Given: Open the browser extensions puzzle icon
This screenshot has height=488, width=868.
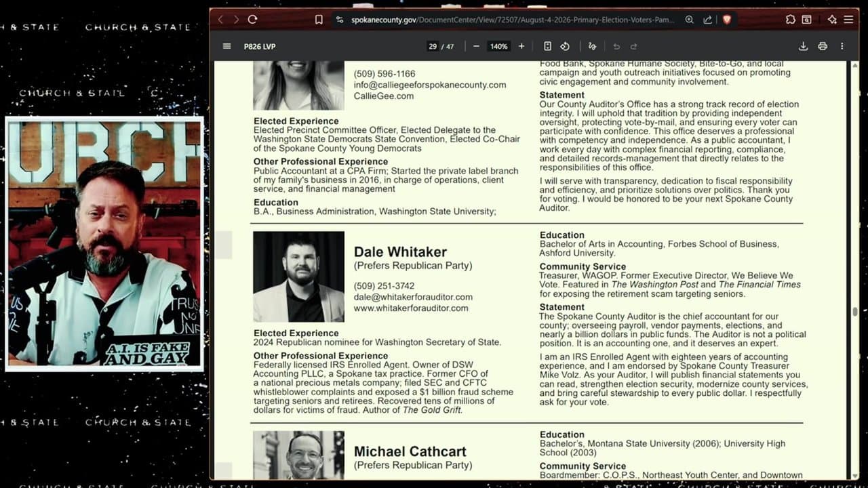Looking at the screenshot, I should (789, 20).
